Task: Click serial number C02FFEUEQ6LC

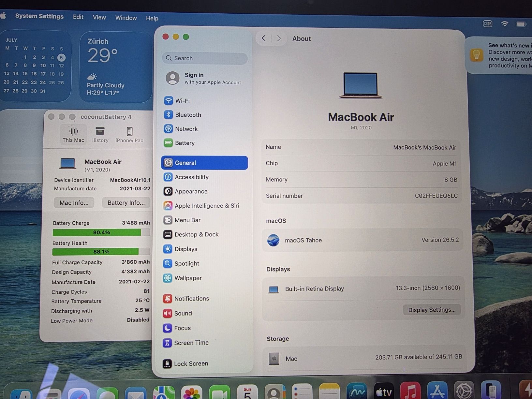Action: pos(436,196)
